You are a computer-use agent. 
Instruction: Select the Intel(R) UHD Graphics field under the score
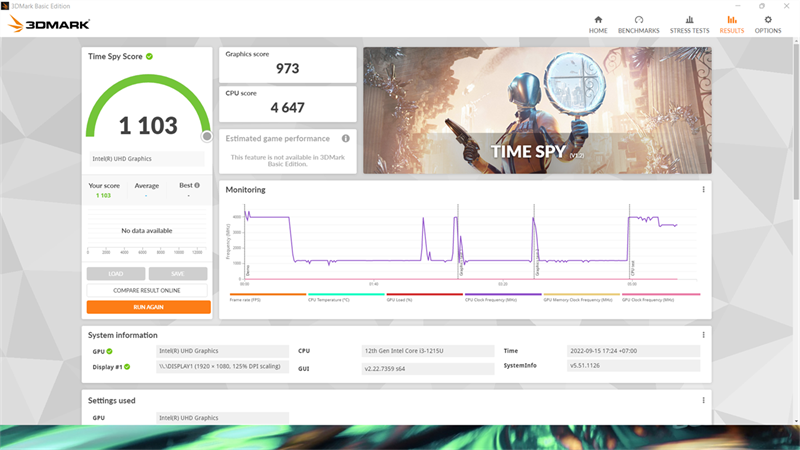point(147,159)
